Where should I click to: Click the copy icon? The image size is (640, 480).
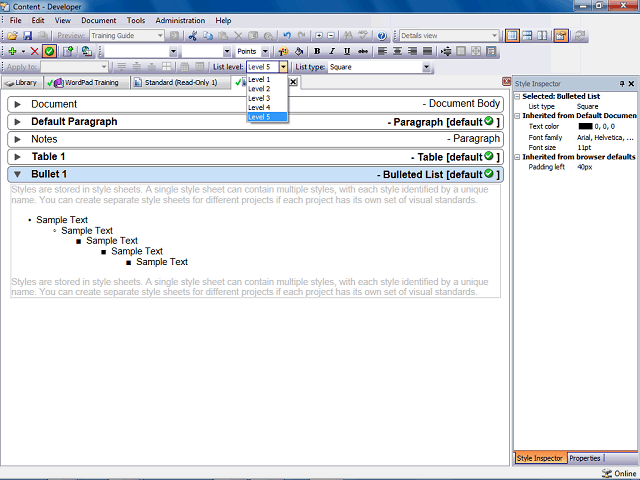pos(208,36)
